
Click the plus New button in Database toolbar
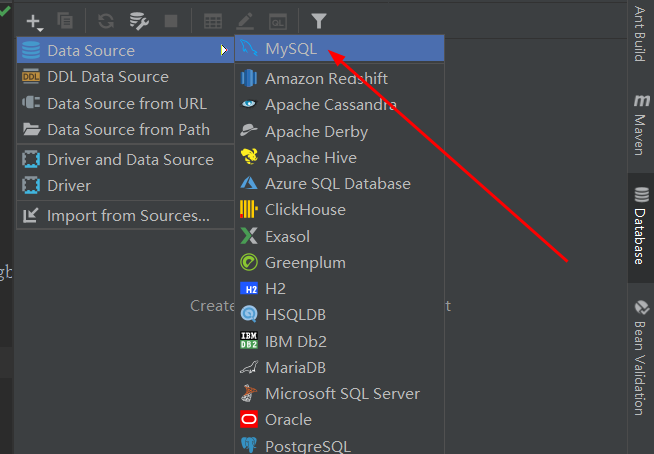tap(34, 21)
